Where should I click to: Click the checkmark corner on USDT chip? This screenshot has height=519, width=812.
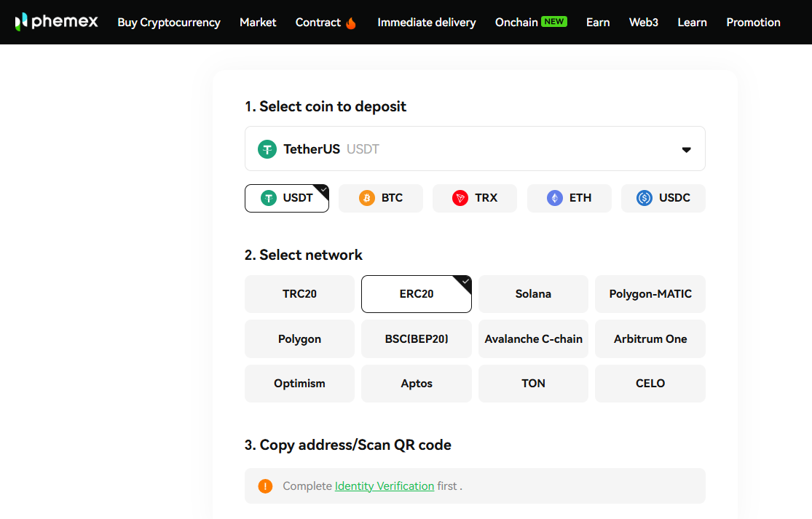coord(323,189)
